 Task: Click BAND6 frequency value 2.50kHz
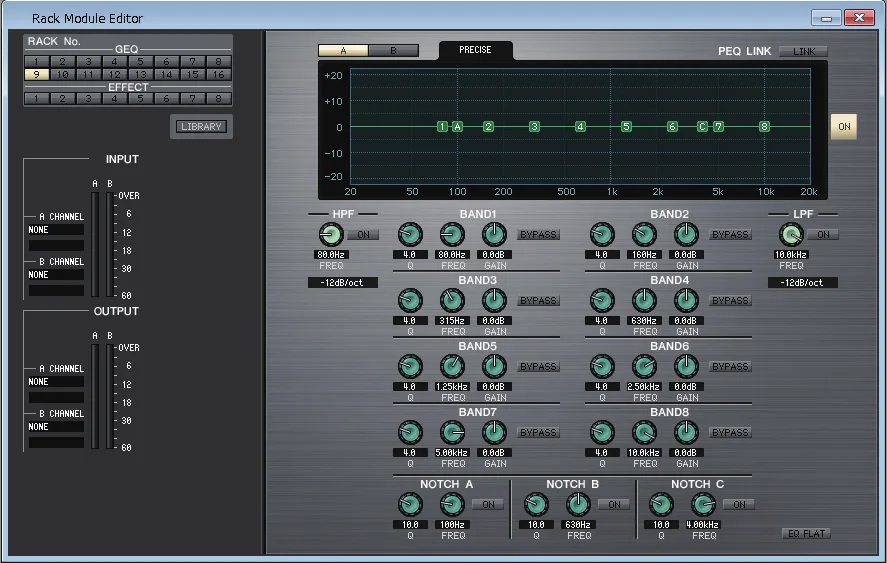[x=644, y=387]
